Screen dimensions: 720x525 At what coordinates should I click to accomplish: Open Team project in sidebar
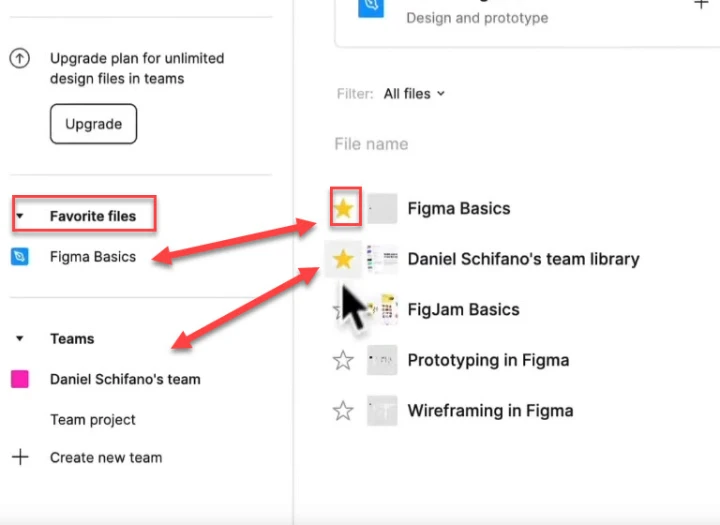pos(93,420)
